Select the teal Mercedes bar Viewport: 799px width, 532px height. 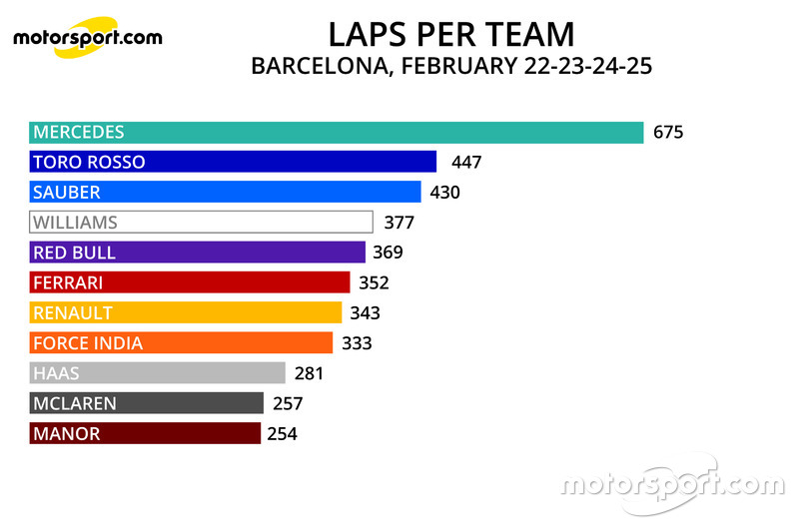tap(337, 133)
